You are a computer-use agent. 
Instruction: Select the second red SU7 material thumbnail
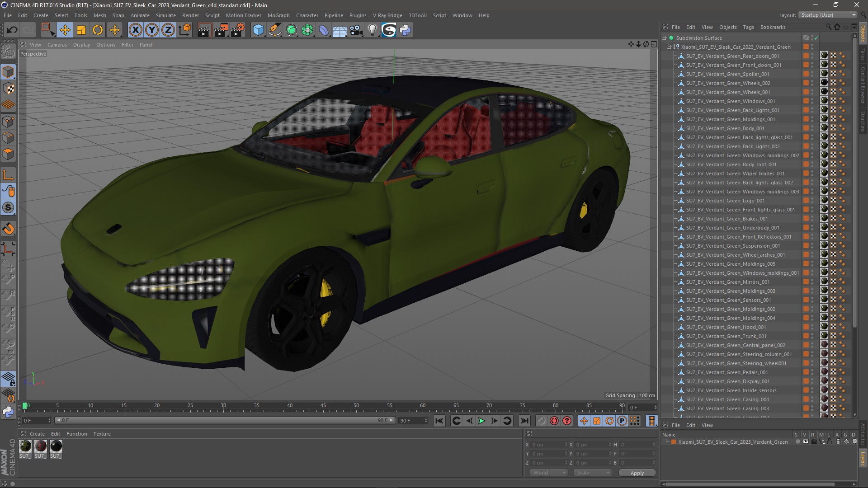pyautogui.click(x=41, y=446)
